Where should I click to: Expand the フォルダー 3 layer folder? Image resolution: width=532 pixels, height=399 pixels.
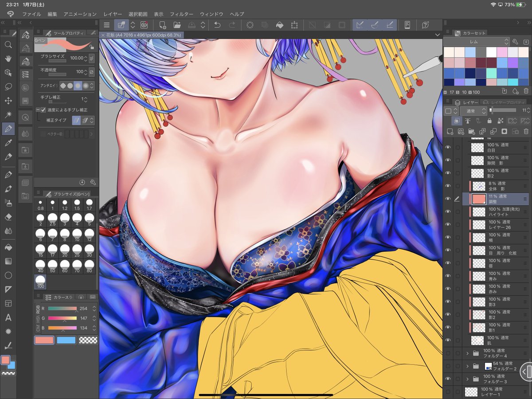coord(467,379)
